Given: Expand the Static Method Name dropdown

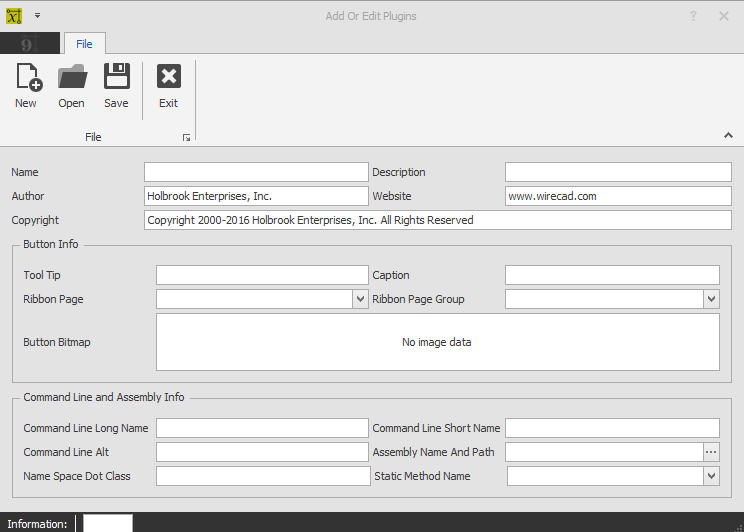Looking at the screenshot, I should click(x=711, y=476).
